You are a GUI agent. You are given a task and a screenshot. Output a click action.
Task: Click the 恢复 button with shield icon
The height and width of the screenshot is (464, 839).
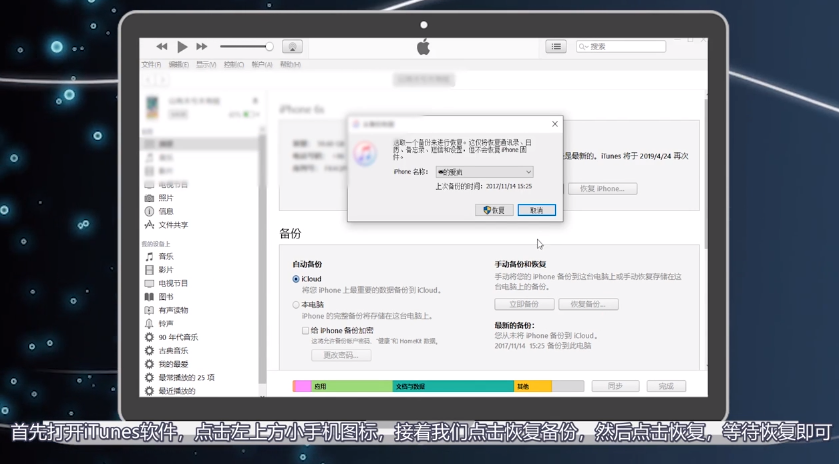point(494,210)
